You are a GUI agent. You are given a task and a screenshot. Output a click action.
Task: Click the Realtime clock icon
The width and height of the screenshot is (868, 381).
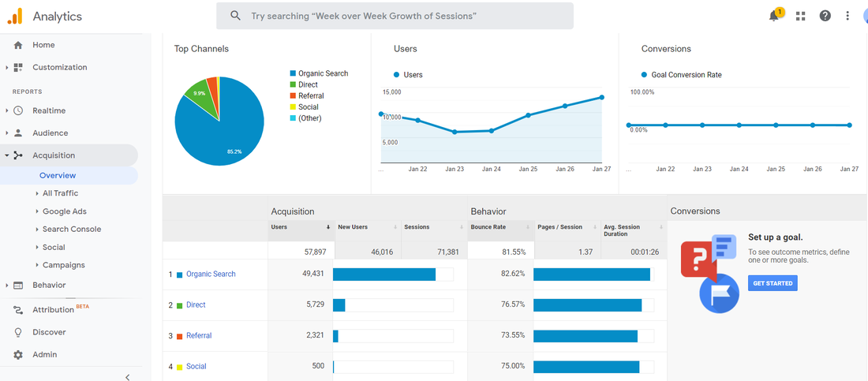pyautogui.click(x=18, y=110)
